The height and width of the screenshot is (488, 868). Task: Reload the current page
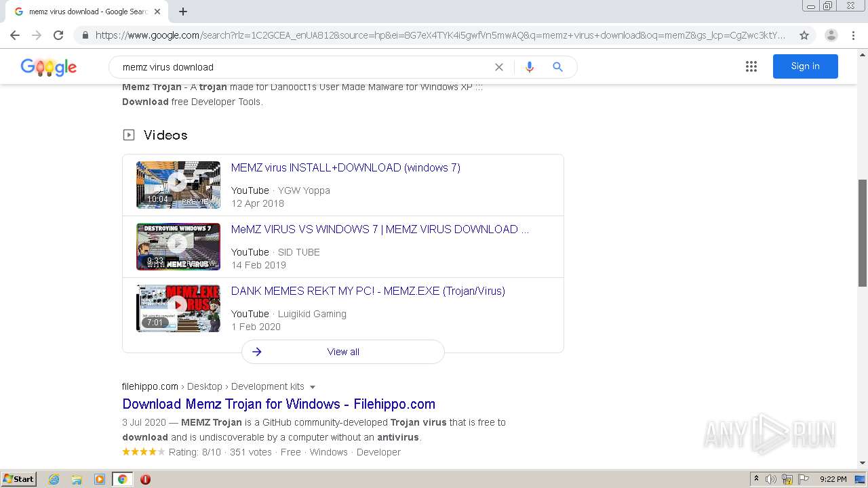(58, 35)
